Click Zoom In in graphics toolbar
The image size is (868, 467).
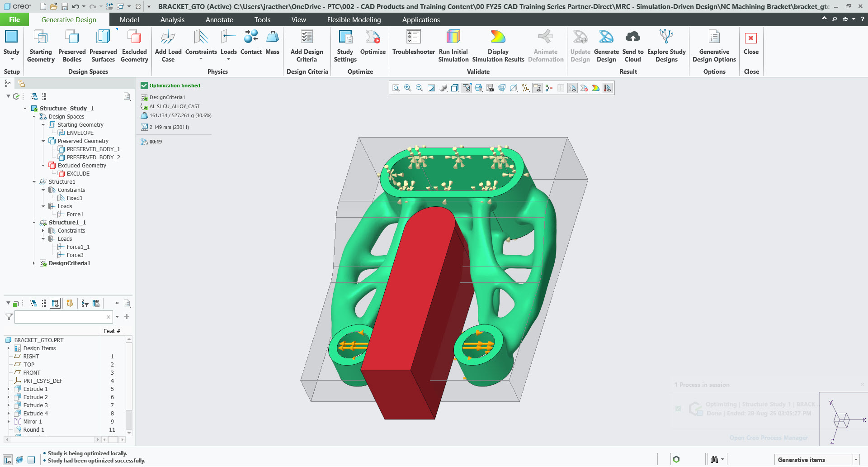(408, 88)
